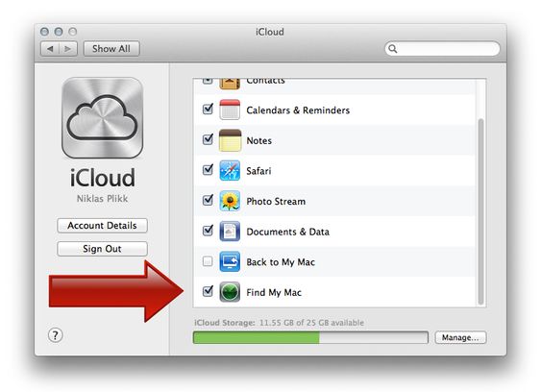The image size is (541, 392).
Task: Uncheck the Find My Mac checkbox
Action: 208,291
